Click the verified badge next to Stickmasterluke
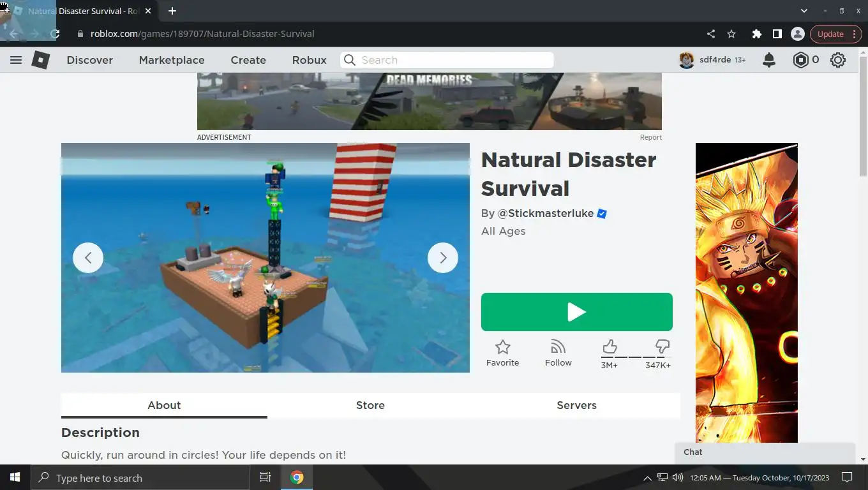This screenshot has height=490, width=868. 602,214
